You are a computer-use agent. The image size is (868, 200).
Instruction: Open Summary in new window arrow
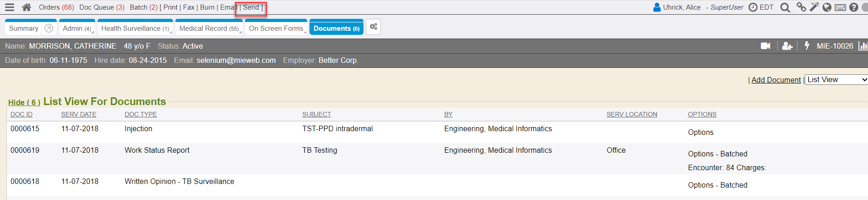click(x=49, y=28)
